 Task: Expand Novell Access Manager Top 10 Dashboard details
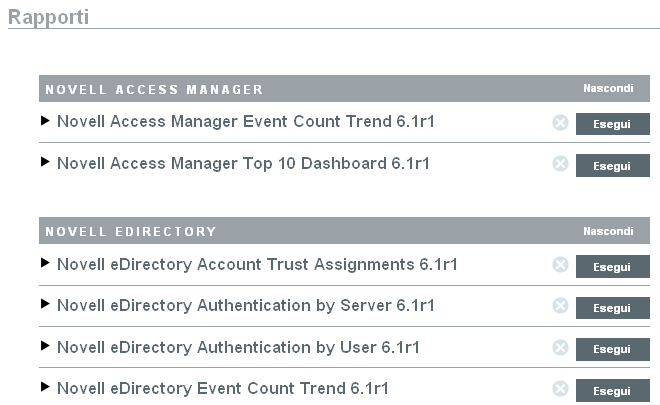tap(45, 162)
